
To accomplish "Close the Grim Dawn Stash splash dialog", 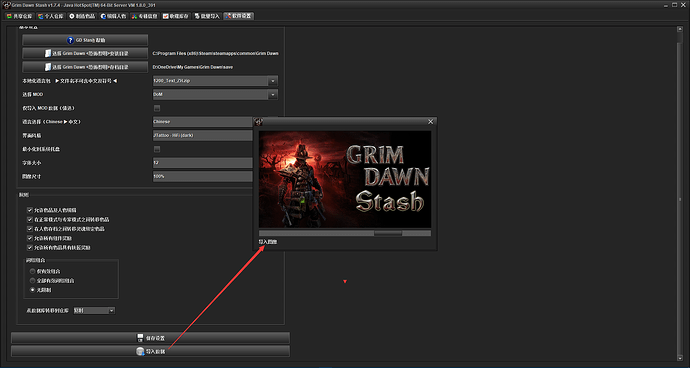I will click(431, 121).
